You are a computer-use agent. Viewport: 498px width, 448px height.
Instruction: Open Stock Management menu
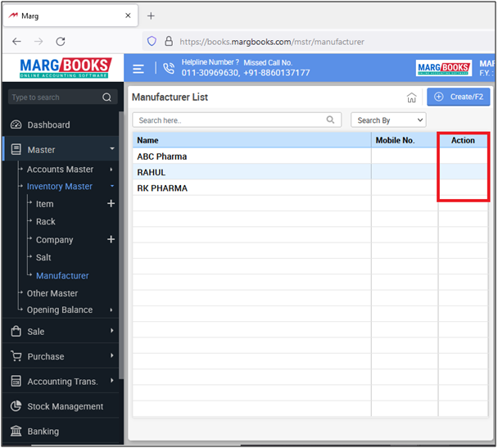tap(65, 406)
